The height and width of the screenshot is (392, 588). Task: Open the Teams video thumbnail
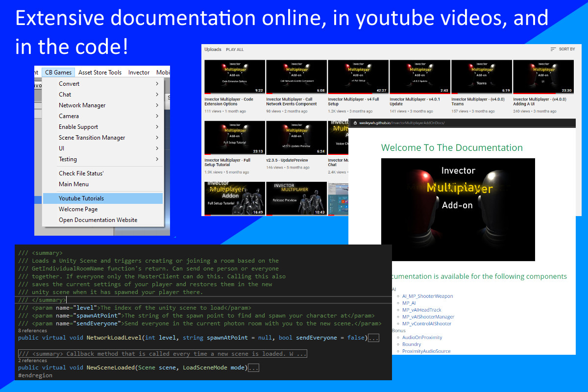point(482,76)
